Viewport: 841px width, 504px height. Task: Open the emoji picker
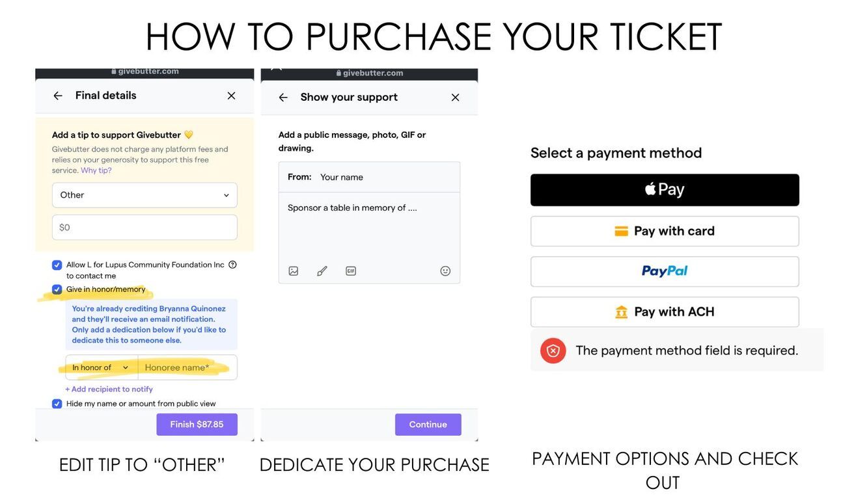click(x=445, y=271)
